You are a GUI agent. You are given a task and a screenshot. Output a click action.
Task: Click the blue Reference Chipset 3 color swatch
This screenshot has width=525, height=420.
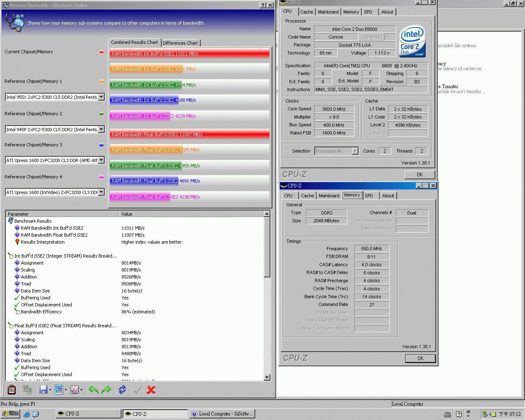101,145
